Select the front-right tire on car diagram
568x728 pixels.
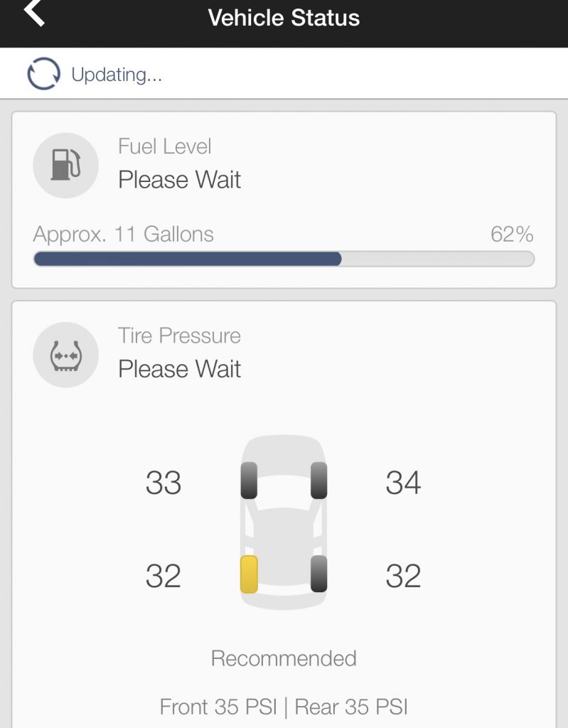(x=318, y=481)
